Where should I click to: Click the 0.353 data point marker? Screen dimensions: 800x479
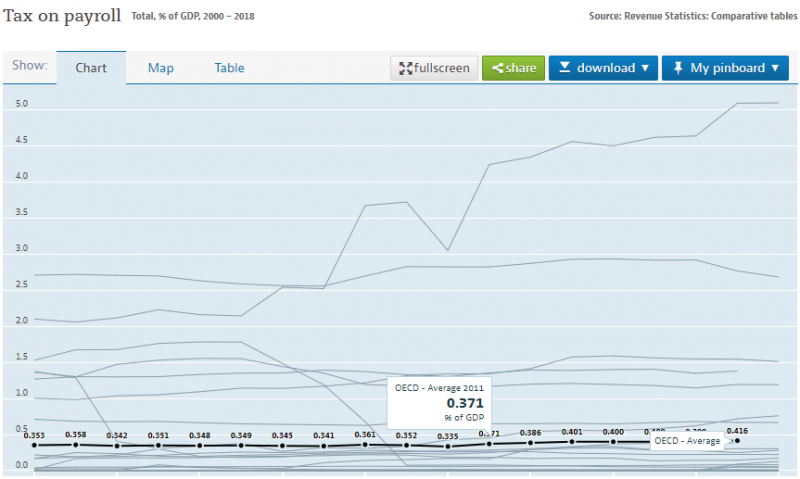pyautogui.click(x=34, y=445)
